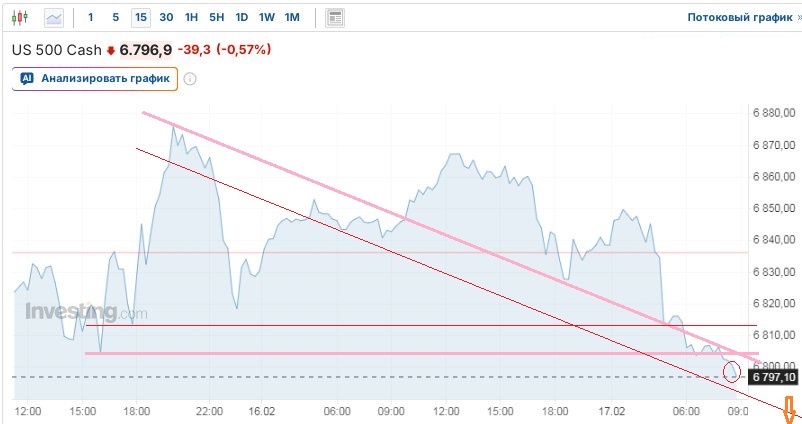Click the info icon beside Анализировать график
802x424 pixels.
(190, 78)
